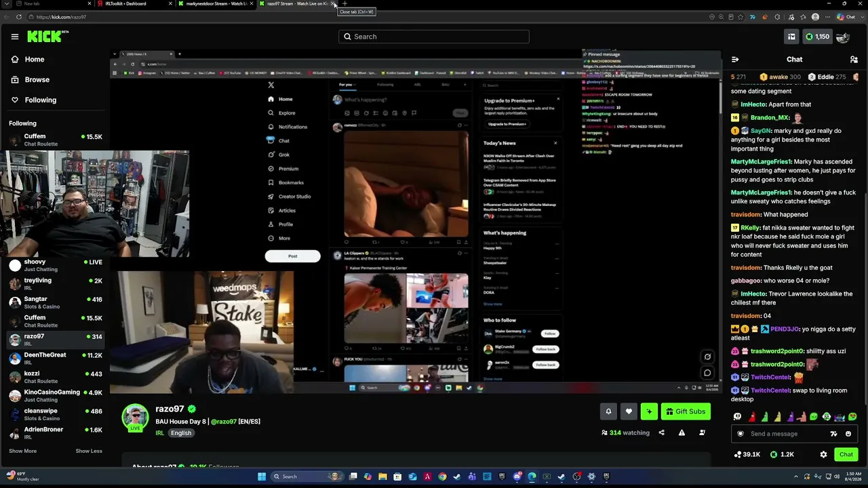Open Chrome from the taskbar
The height and width of the screenshot is (488, 868).
tap(442, 476)
